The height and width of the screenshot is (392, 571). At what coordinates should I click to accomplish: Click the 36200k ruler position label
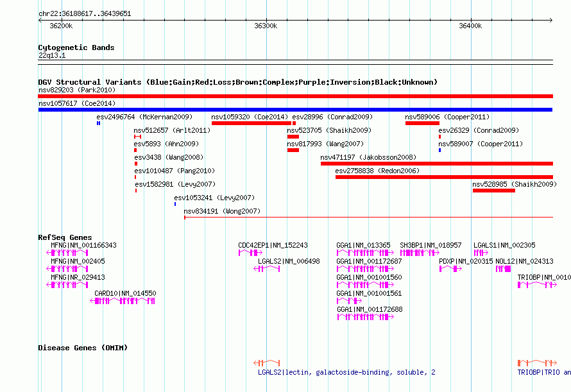coord(61,26)
